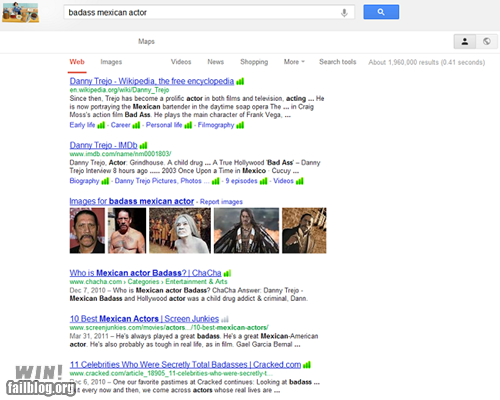The image size is (500, 400).
Task: Open shirtless tattooed man thumbnail
Action: (127, 231)
